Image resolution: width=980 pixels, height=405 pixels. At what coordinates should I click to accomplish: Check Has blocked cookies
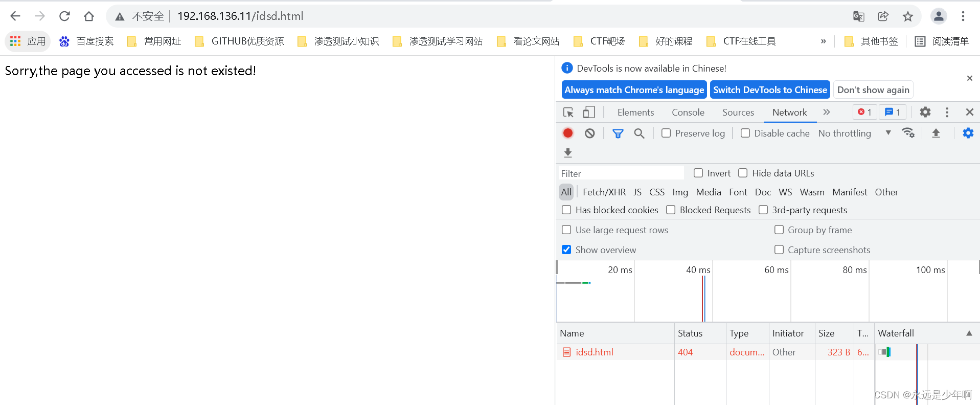pyautogui.click(x=566, y=210)
